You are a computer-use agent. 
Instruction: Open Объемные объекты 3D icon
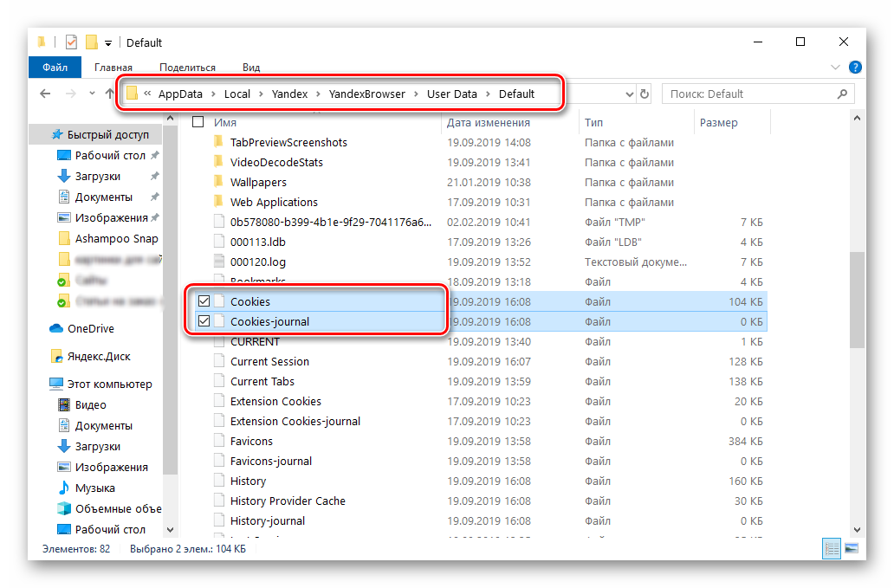pyautogui.click(x=64, y=508)
